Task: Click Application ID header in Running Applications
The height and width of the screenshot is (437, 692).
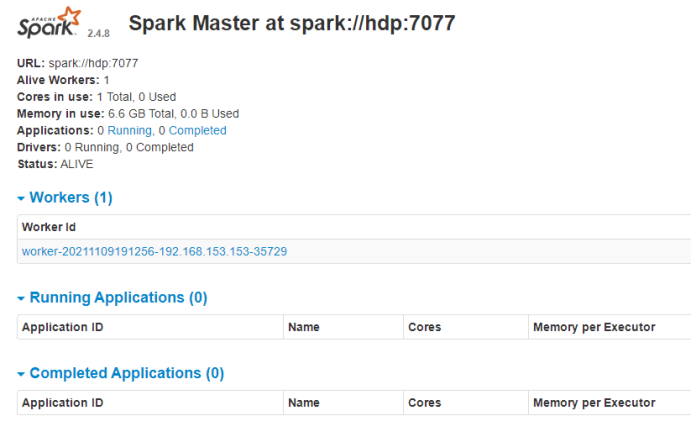Action: (x=63, y=327)
